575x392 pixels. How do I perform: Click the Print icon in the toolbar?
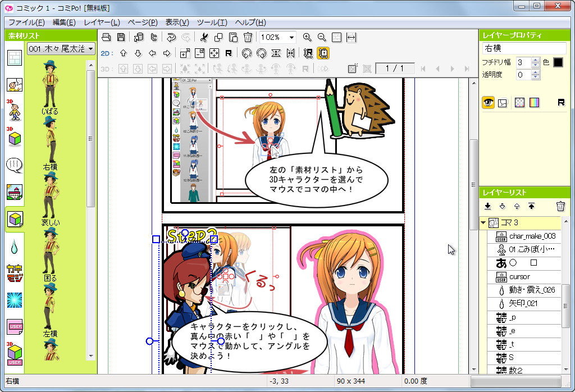(x=107, y=38)
